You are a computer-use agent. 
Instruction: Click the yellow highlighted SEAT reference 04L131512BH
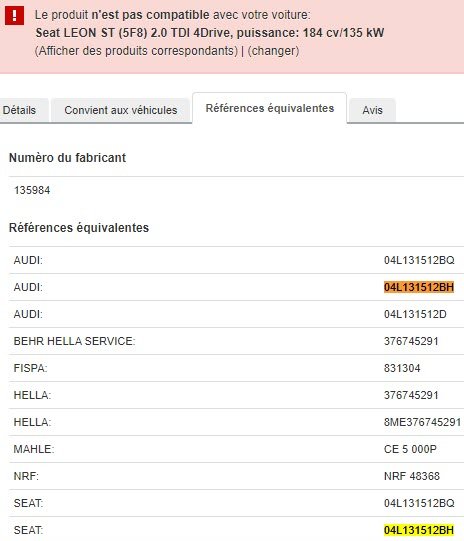(419, 530)
